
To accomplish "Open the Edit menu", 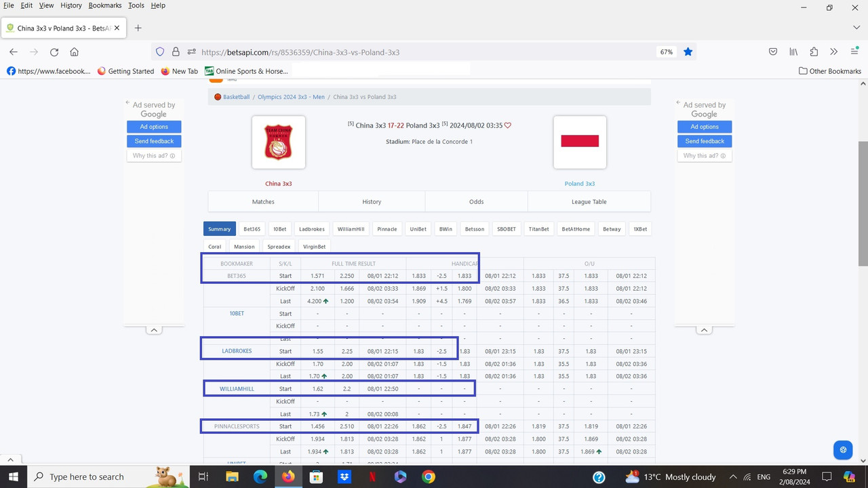I will click(x=26, y=5).
